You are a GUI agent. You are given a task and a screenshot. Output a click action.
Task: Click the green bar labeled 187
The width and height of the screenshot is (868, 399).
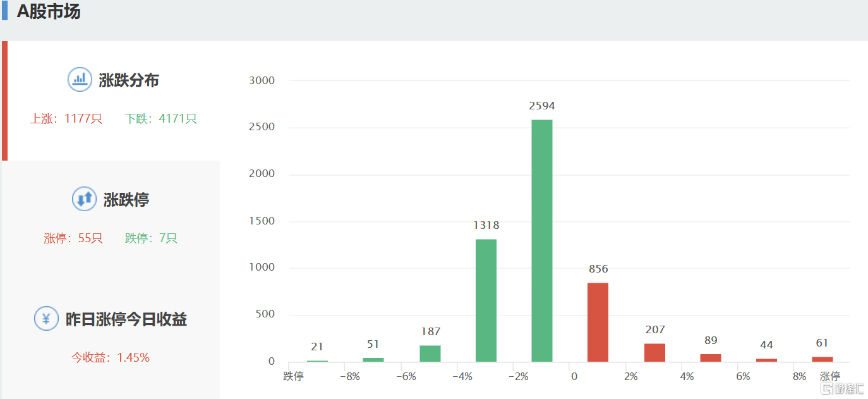430,353
